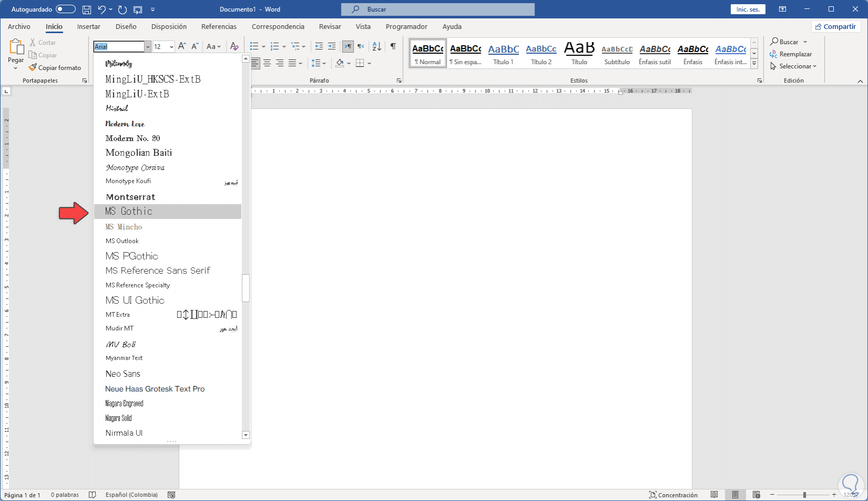
Task: Switch to web layout view
Action: 756,495
